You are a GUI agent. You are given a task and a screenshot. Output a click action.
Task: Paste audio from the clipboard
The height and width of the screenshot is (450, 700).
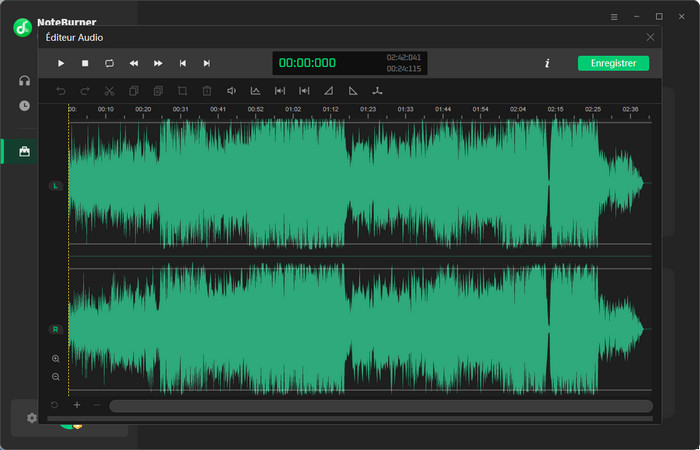click(x=158, y=91)
